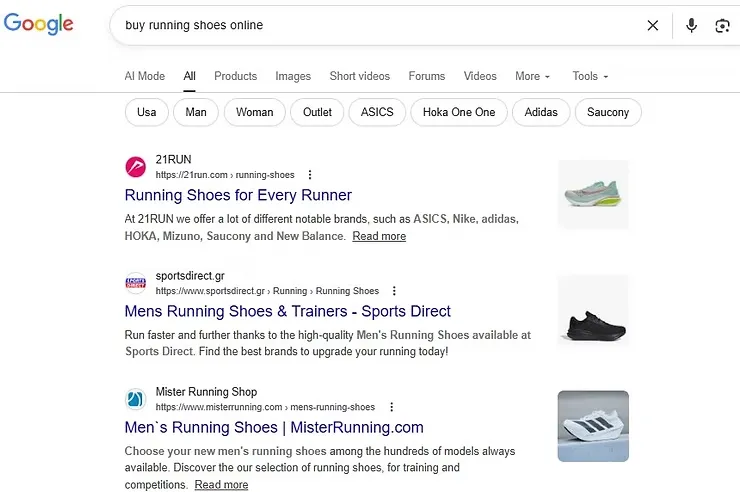Open Men`s Running Shoes MisterRunning.com link
Viewport: 740px width, 492px height.
tap(274, 427)
